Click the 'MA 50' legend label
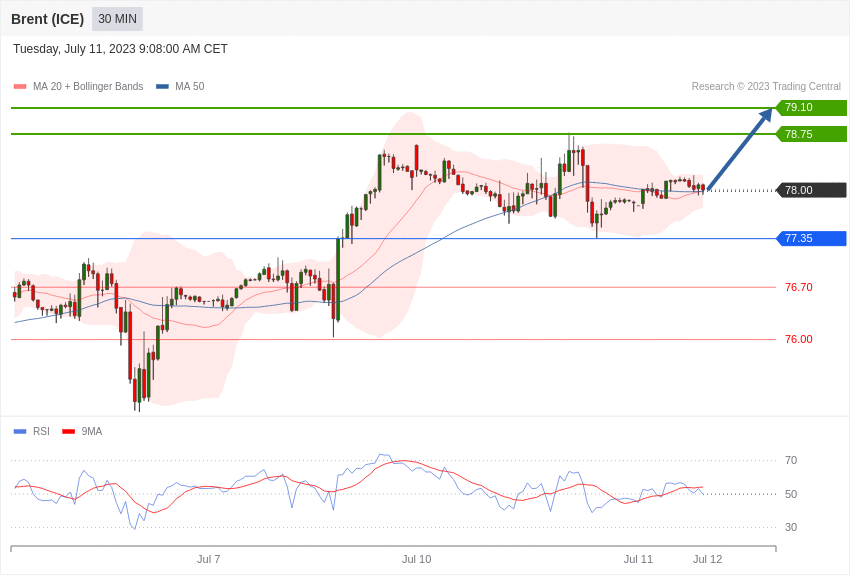Image resolution: width=850 pixels, height=576 pixels. [x=190, y=86]
